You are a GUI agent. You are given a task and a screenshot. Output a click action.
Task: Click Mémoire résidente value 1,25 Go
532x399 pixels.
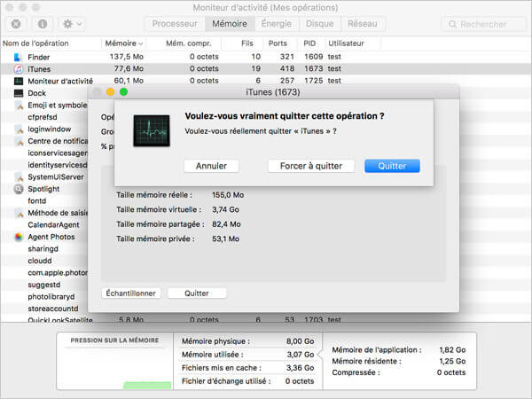click(452, 361)
